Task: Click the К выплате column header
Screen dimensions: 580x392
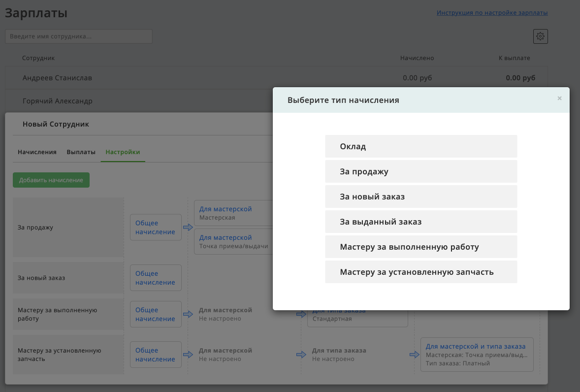Action: click(x=514, y=58)
